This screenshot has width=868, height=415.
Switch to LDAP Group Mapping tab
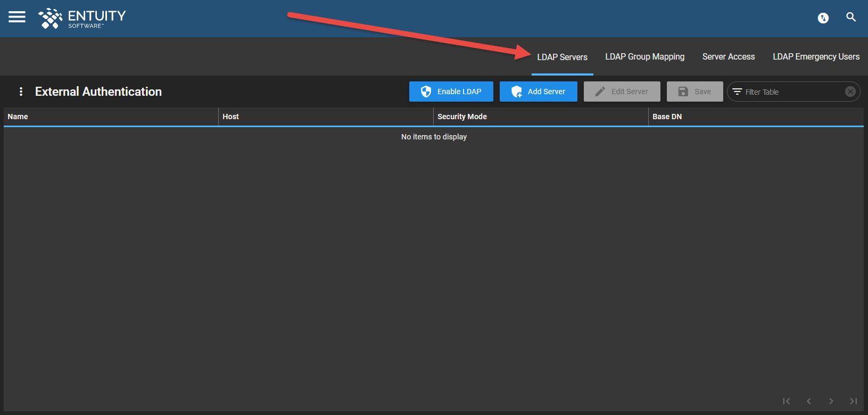(644, 57)
